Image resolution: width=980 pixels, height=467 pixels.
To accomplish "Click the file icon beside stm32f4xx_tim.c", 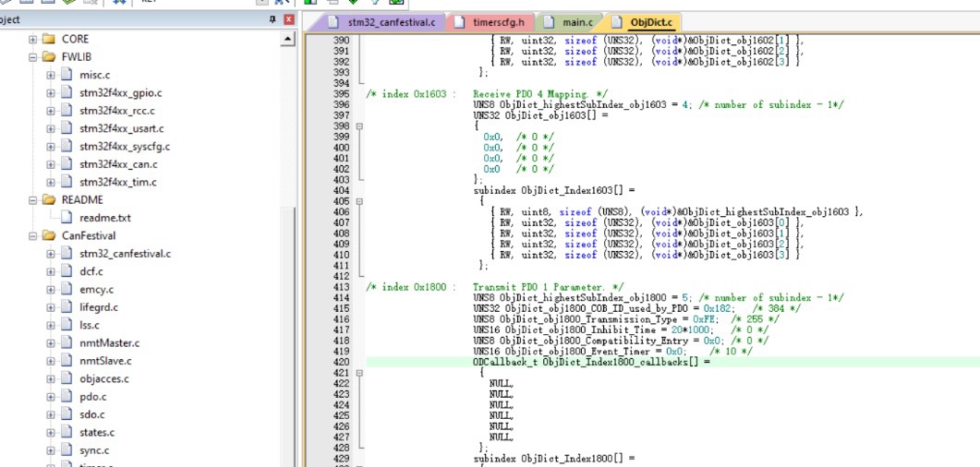I will click(x=67, y=182).
